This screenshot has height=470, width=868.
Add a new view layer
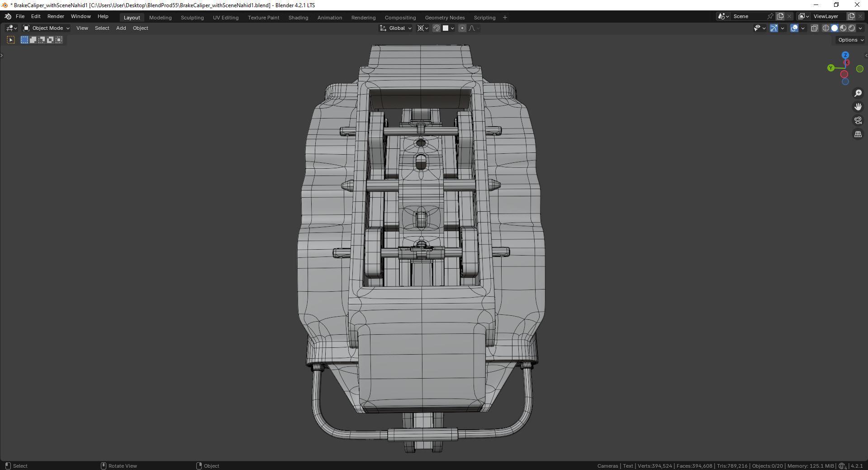tap(851, 16)
